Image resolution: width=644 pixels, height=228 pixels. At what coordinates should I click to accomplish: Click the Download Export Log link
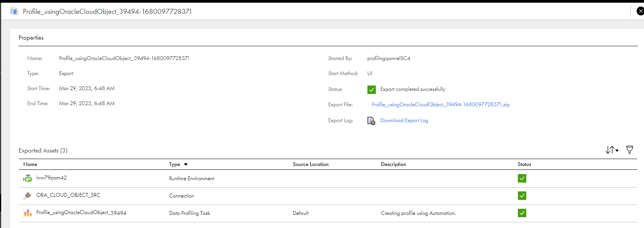point(404,121)
